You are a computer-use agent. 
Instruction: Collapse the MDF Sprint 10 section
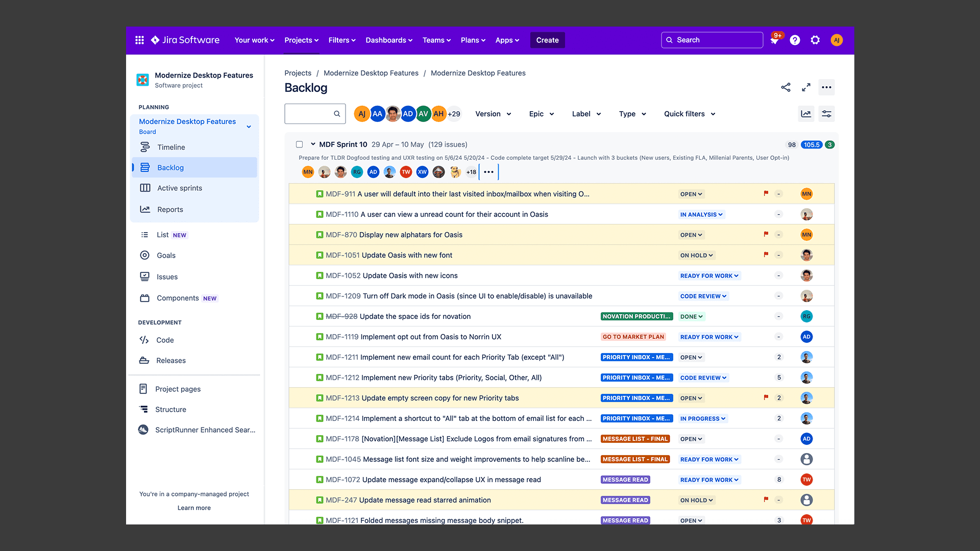(313, 144)
